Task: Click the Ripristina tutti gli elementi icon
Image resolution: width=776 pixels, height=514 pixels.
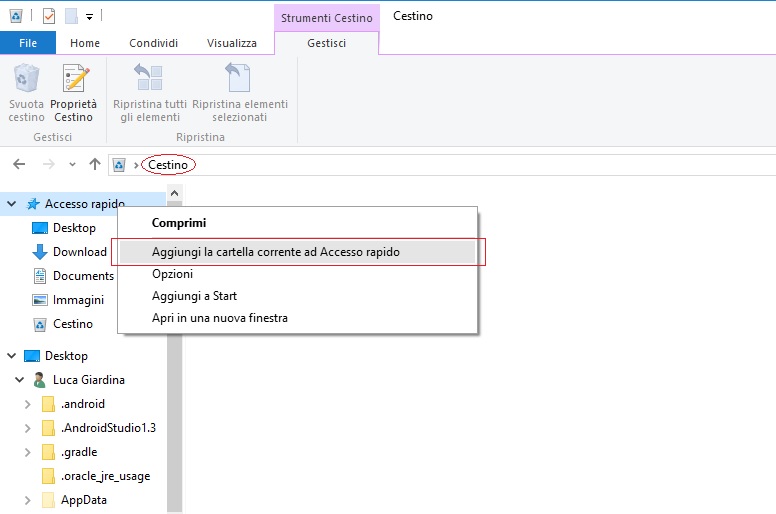Action: click(x=149, y=80)
